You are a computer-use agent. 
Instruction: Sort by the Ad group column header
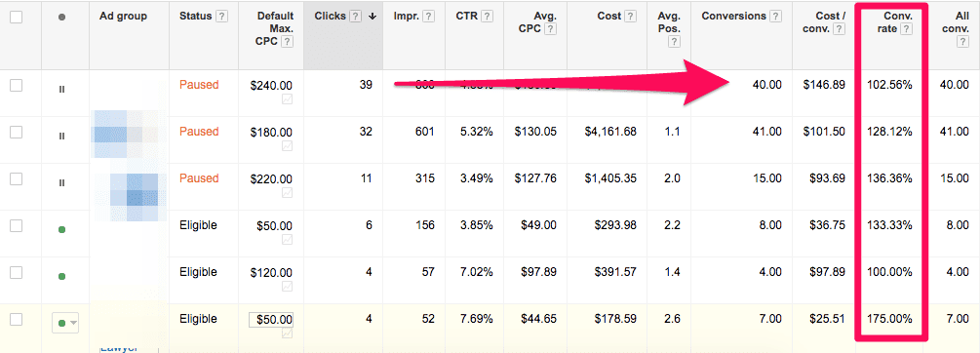[x=123, y=17]
